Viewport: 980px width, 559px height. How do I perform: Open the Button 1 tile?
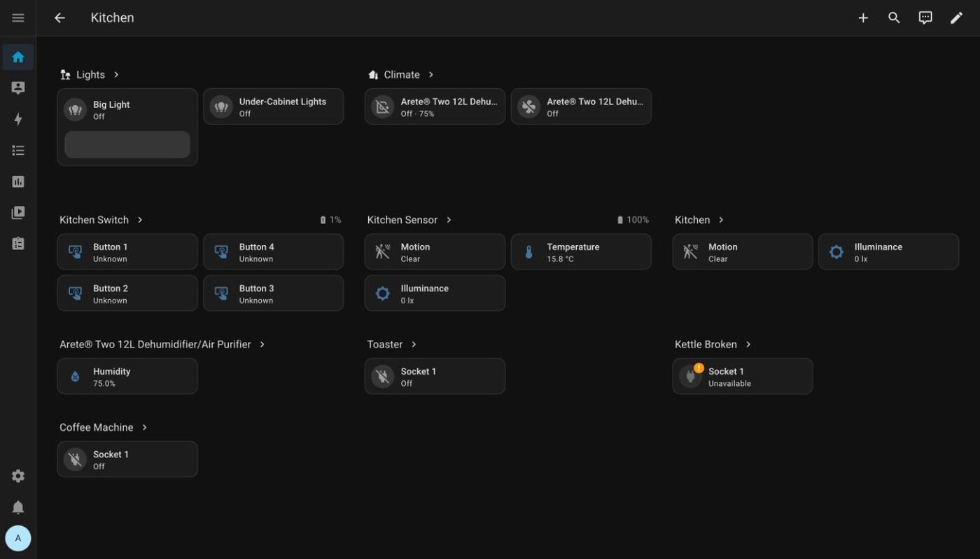(x=127, y=252)
